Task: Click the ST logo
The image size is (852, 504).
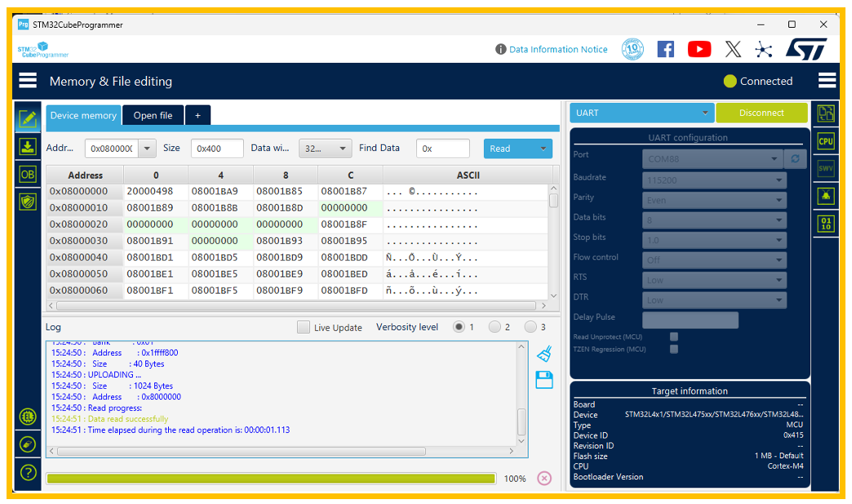Action: click(806, 49)
